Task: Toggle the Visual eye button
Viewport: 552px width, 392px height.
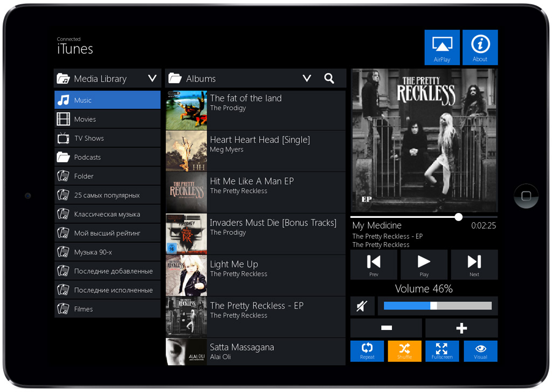Action: point(480,351)
